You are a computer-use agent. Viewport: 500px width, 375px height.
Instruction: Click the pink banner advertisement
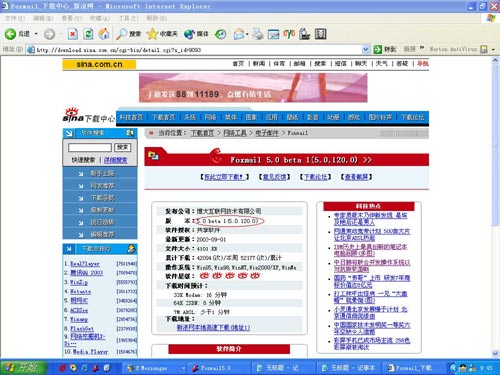click(x=253, y=88)
